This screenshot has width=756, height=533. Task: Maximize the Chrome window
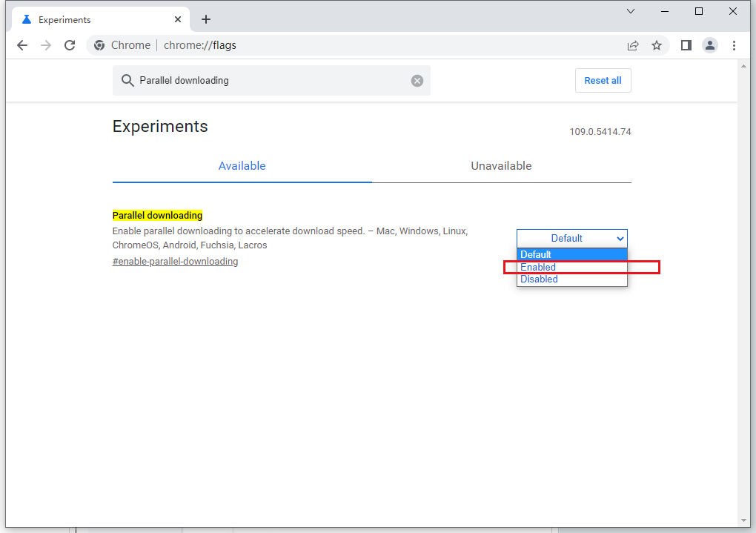[x=699, y=11]
